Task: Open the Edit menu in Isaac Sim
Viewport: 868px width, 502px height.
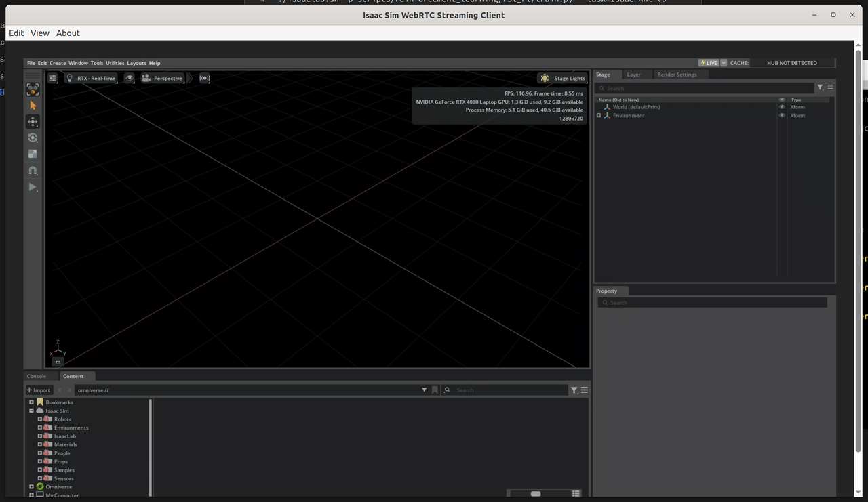Action: pos(42,63)
